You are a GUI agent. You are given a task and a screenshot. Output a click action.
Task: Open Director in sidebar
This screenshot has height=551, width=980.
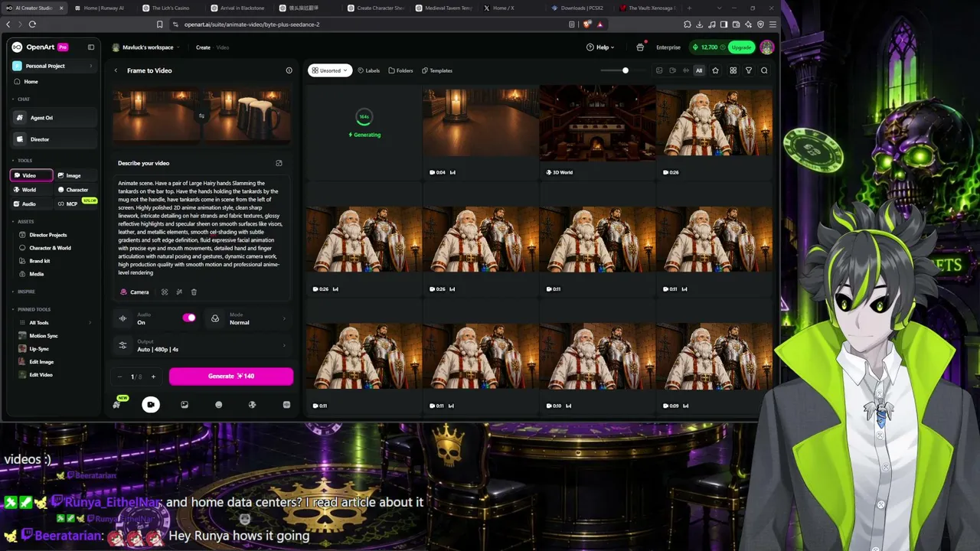pyautogui.click(x=54, y=139)
